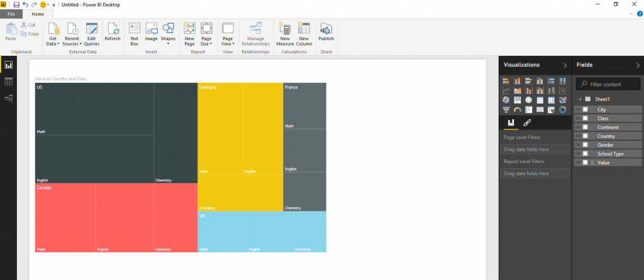This screenshot has height=280, width=644.
Task: Tick the Gender field checkbox
Action: 586,145
